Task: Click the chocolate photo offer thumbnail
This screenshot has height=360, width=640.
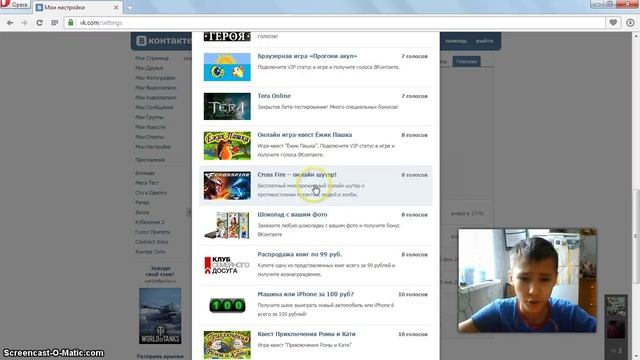Action: pos(227,225)
